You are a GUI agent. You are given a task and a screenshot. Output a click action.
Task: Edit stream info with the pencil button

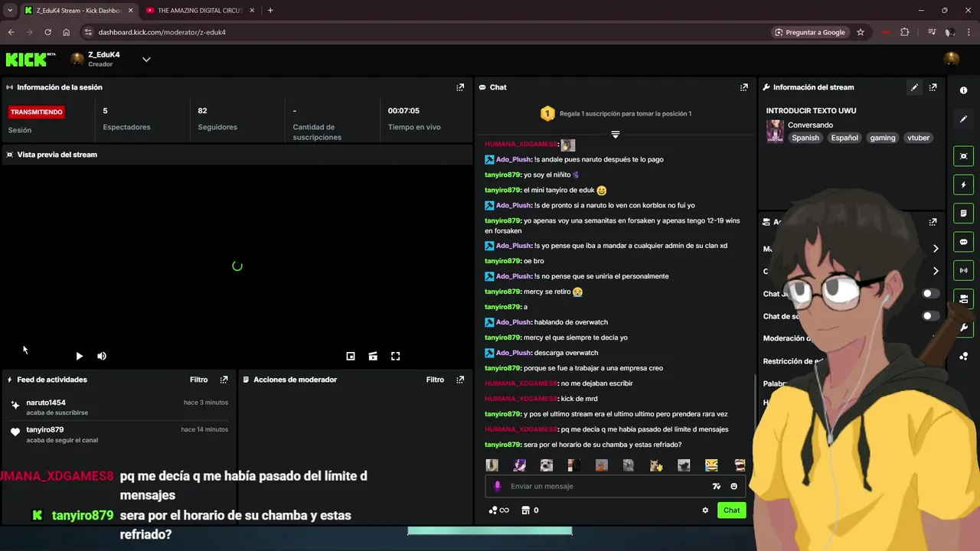[x=914, y=87]
